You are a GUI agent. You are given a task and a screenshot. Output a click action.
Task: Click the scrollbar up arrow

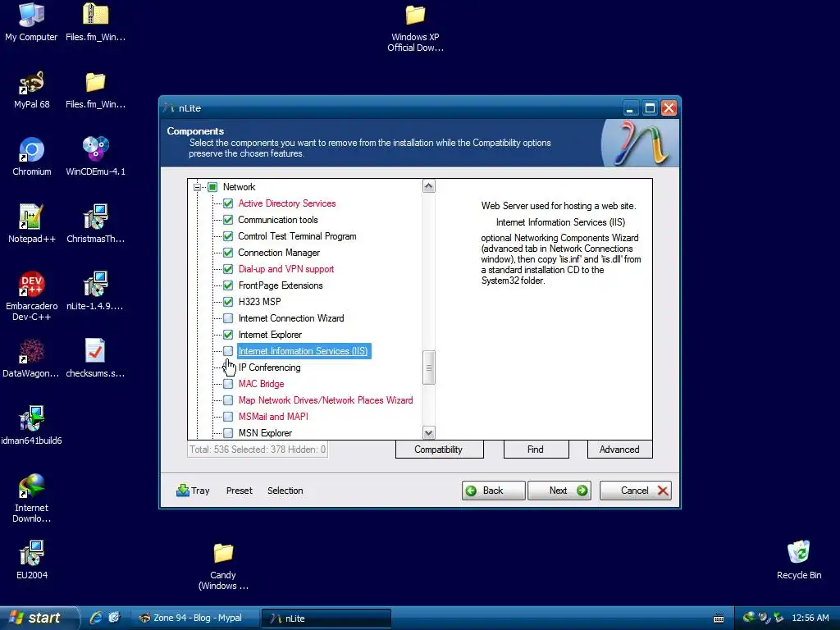coord(428,186)
